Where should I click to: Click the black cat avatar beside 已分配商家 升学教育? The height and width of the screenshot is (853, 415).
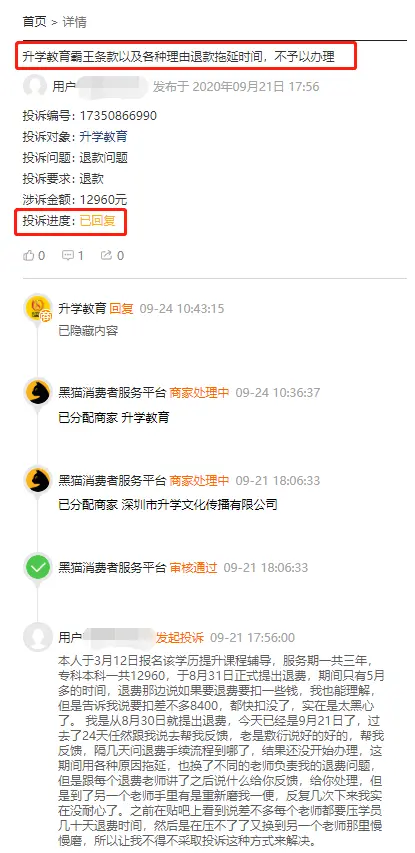point(38,392)
